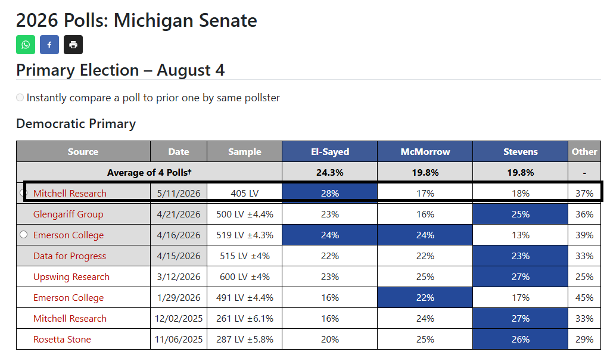The width and height of the screenshot is (607, 364).
Task: Click the El-Sayed column header
Action: point(330,151)
